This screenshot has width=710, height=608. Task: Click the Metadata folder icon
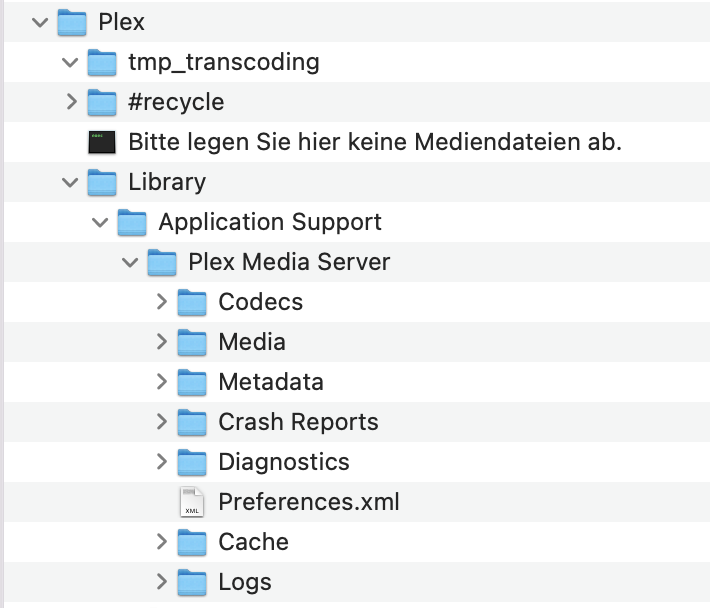(192, 382)
